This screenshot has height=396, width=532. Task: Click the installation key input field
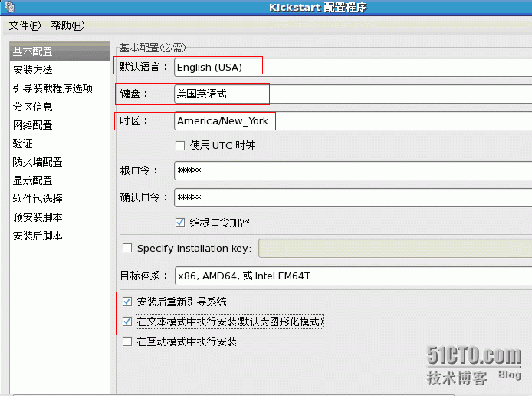396,248
